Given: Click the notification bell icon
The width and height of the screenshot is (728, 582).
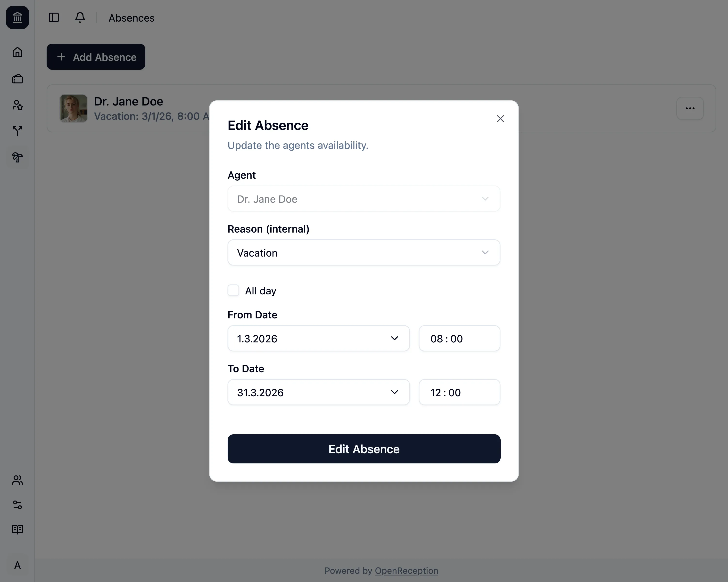Looking at the screenshot, I should [80, 17].
